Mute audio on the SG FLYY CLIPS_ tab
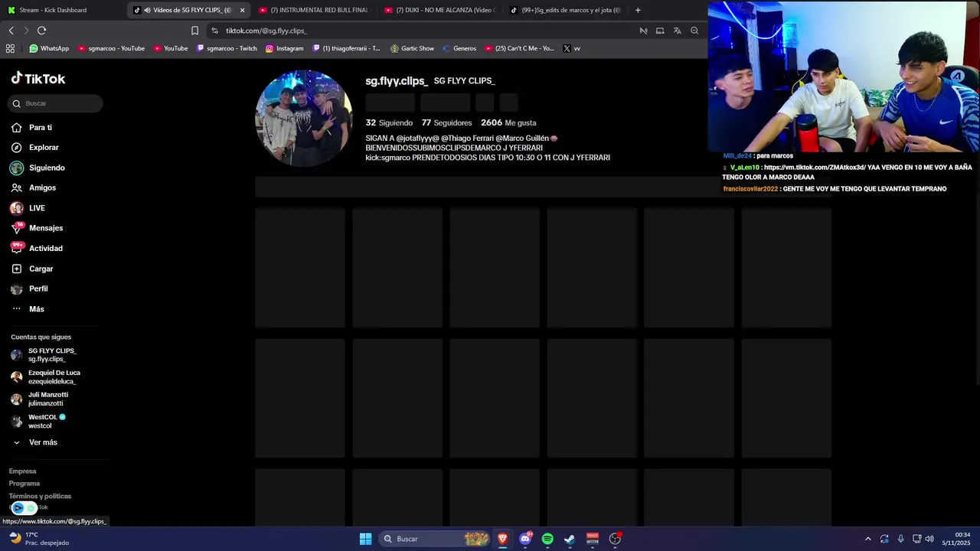 (x=146, y=10)
